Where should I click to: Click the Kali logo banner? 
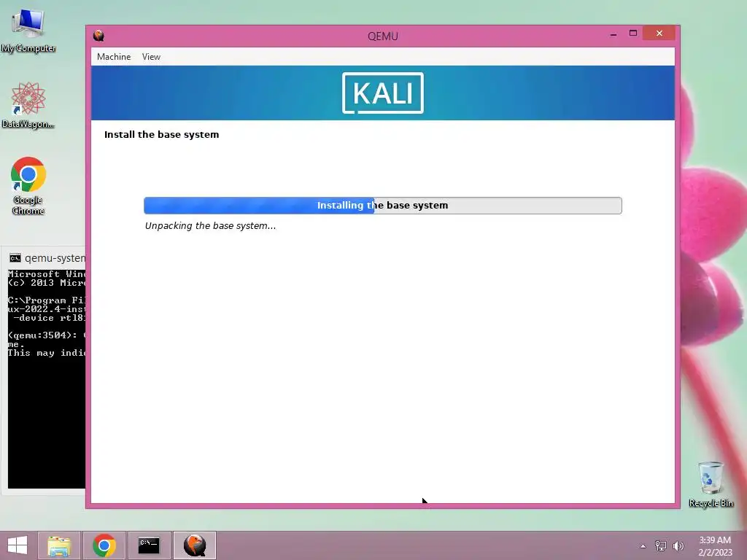(x=382, y=93)
